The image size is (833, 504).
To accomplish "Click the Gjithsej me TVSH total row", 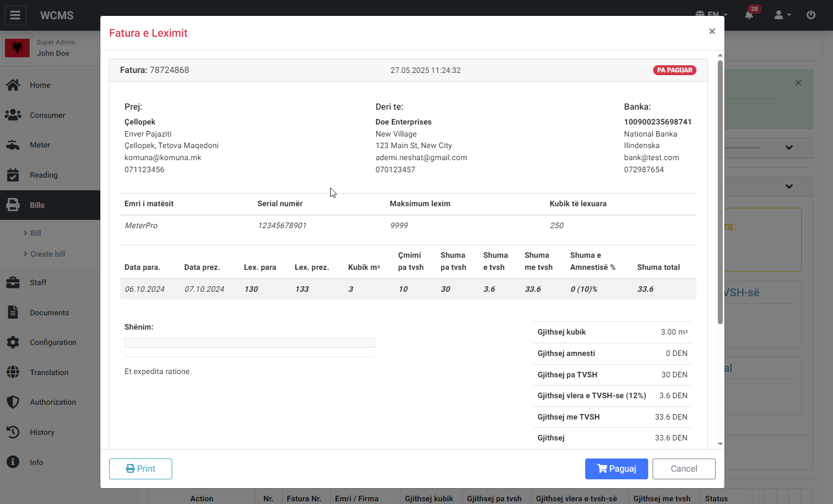I will click(x=613, y=417).
